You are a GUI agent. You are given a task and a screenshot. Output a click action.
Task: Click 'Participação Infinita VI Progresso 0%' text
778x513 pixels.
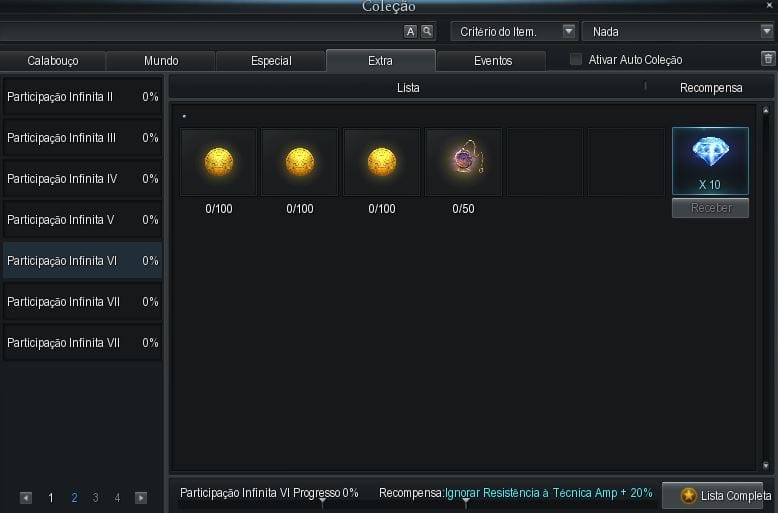point(269,493)
